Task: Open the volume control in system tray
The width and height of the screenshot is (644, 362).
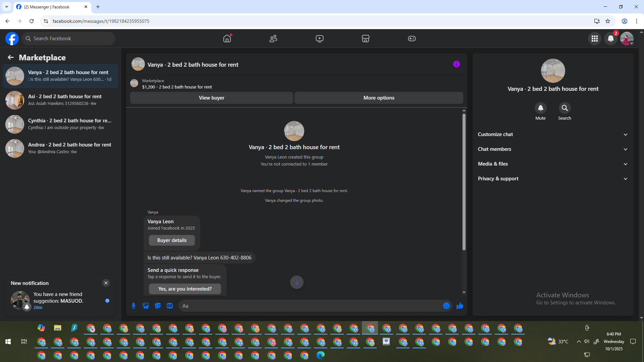Action: click(x=587, y=342)
